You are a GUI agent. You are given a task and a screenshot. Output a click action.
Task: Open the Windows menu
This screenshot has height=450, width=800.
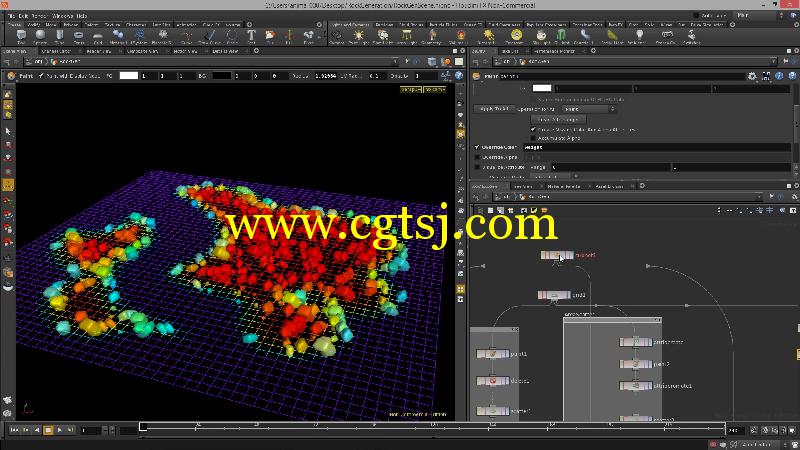[63, 16]
